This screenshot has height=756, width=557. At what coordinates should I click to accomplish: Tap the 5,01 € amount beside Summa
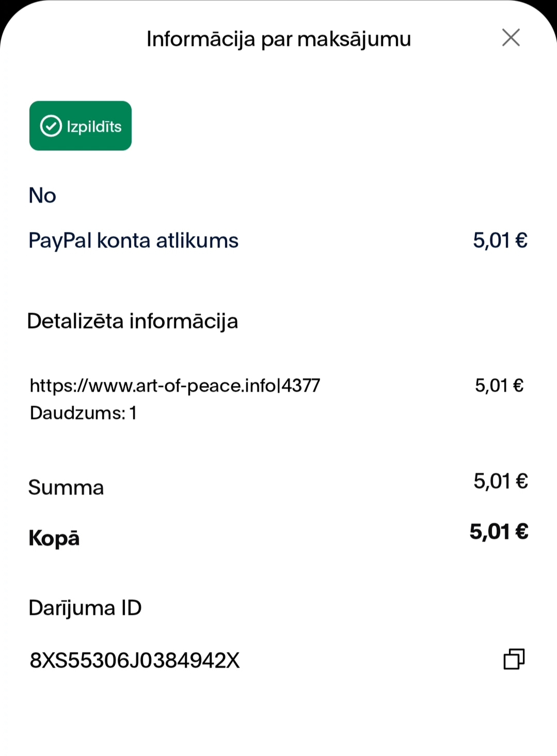click(501, 481)
